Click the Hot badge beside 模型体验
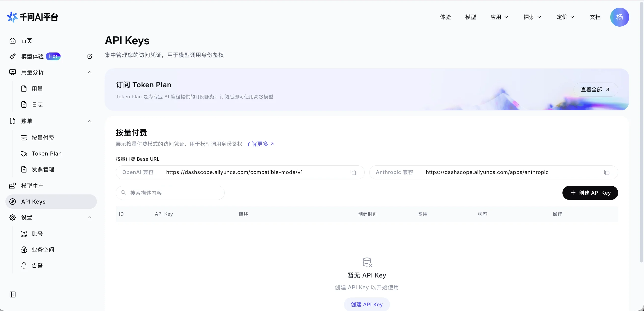Viewport: 644px width, 311px height. [53, 56]
